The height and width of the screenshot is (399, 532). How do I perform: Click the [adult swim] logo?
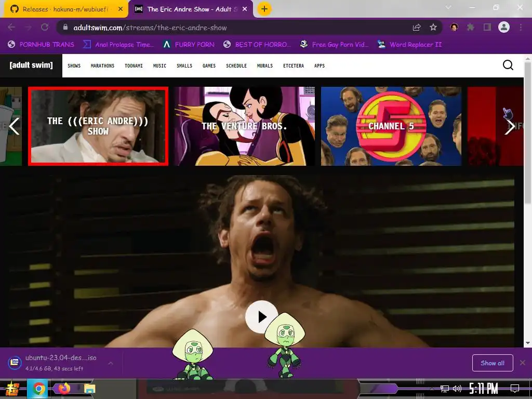[31, 65]
